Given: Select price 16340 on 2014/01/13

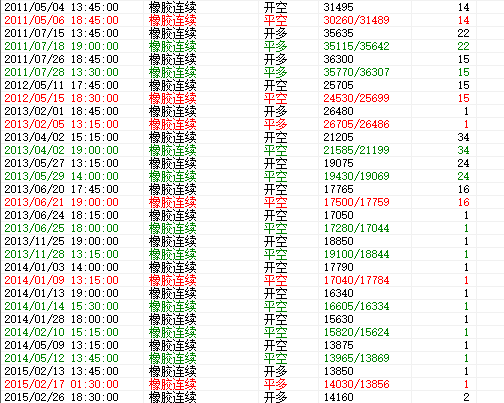Looking at the screenshot, I should click(x=338, y=293).
